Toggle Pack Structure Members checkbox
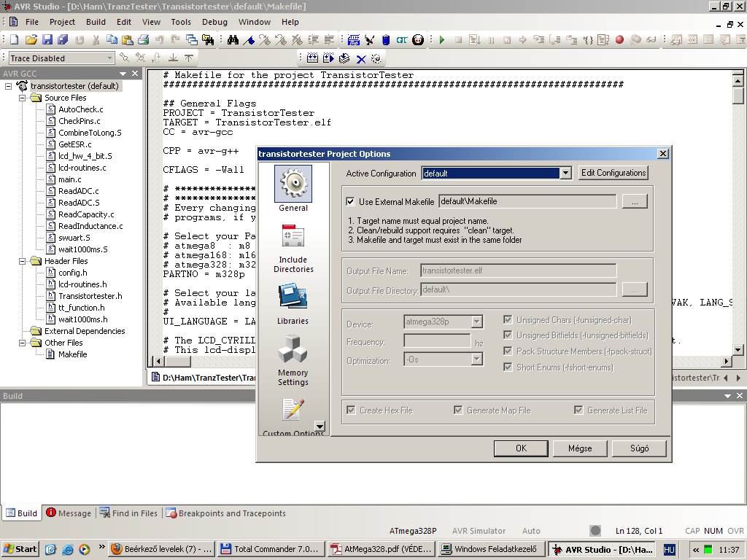Screen dimensions: 747x560 click(508, 351)
